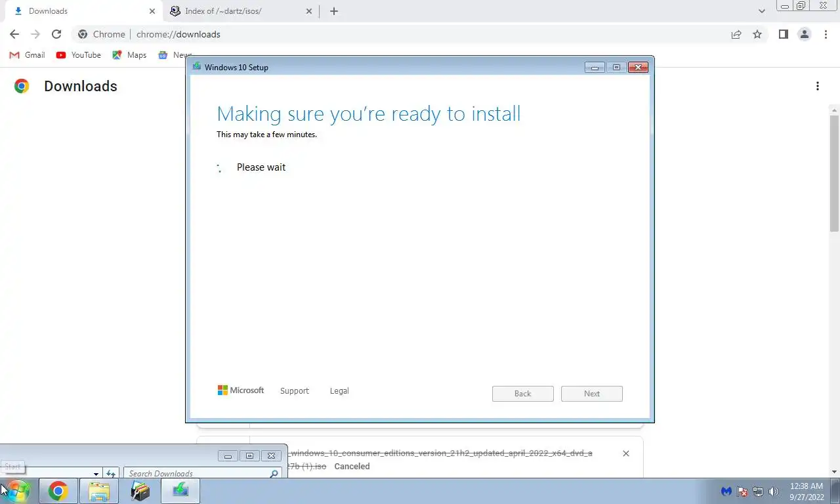Screen dimensions: 840x504
Task: Open the YouTube bookmark
Action: (x=79, y=55)
